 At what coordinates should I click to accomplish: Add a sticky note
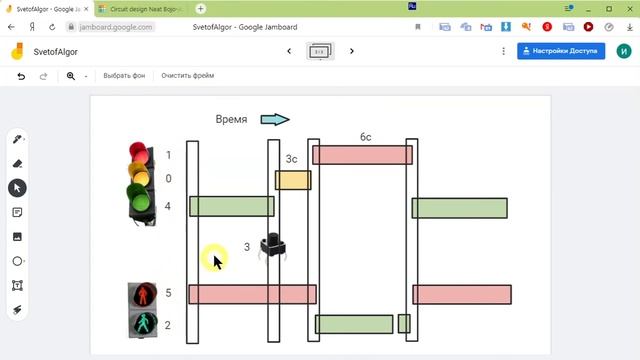17,212
